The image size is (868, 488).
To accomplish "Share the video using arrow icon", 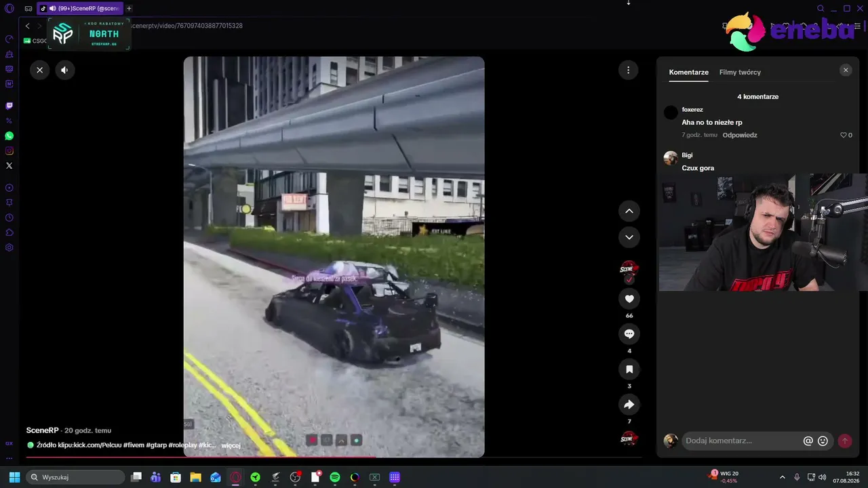I will tap(629, 405).
